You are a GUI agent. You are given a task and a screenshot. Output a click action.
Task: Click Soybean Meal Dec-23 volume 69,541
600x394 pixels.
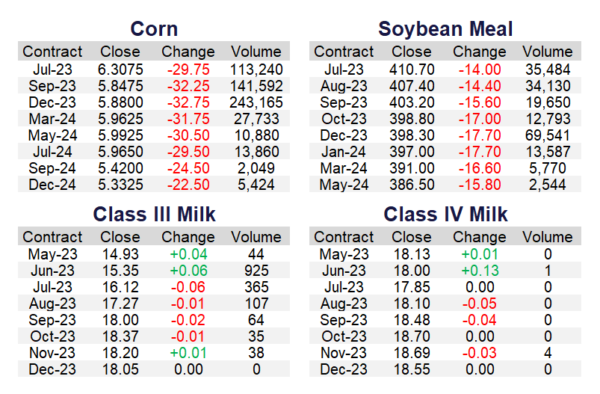(548, 135)
